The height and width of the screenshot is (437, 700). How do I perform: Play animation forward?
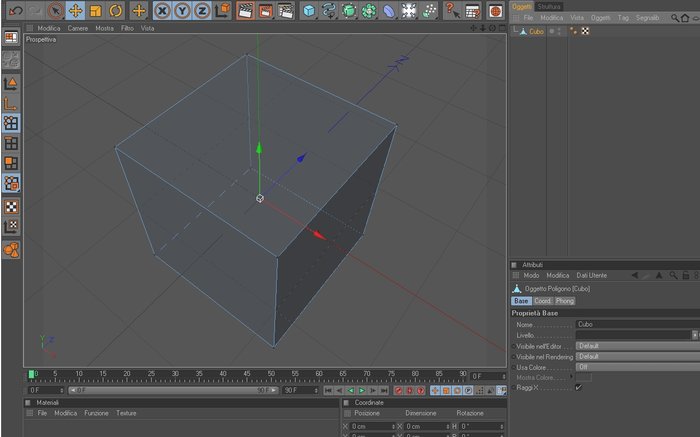click(362, 391)
